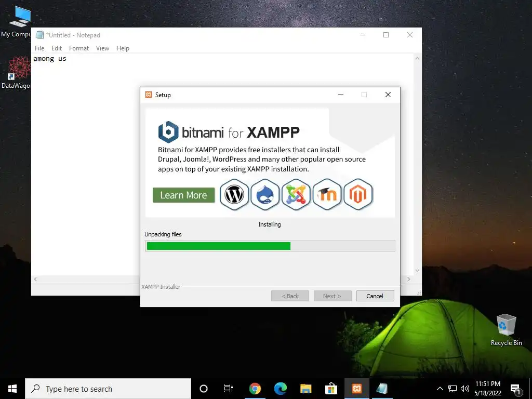The height and width of the screenshot is (399, 532).
Task: Select the Recycle Bin desktop icon
Action: [506, 330]
